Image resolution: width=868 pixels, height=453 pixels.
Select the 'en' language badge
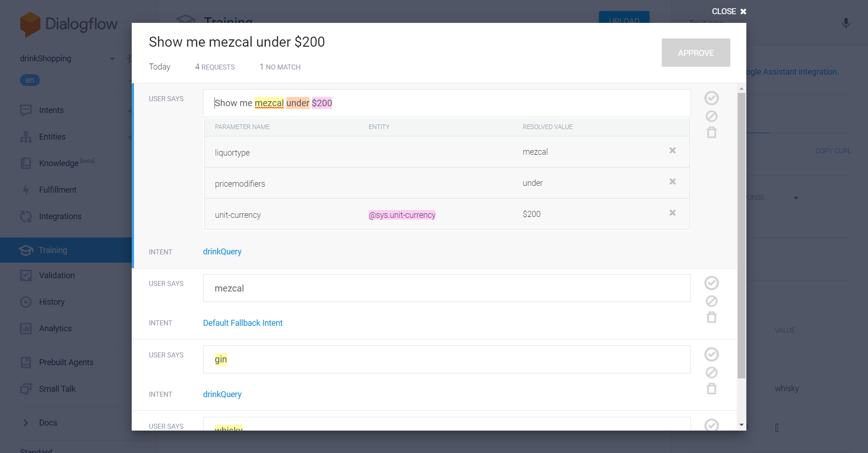pyautogui.click(x=30, y=80)
